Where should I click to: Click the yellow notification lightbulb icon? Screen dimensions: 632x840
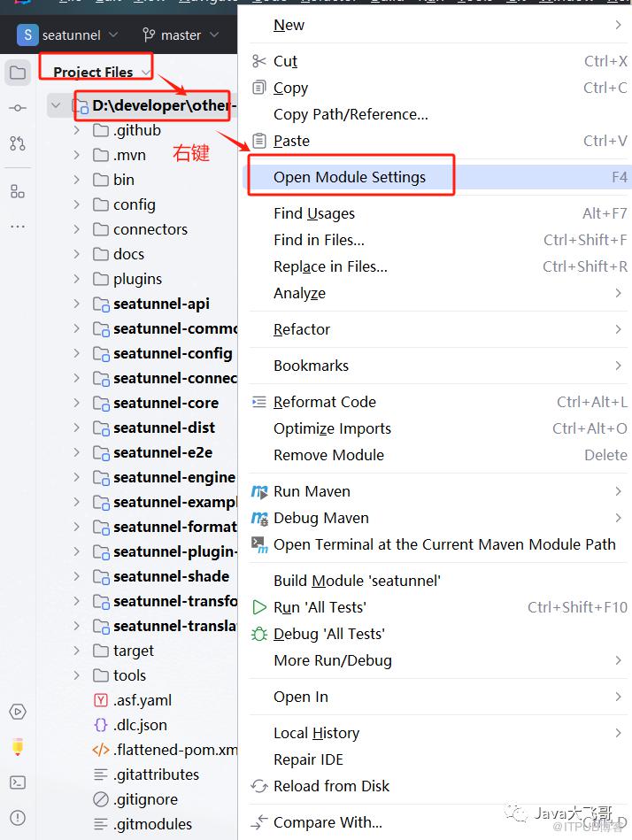18,747
